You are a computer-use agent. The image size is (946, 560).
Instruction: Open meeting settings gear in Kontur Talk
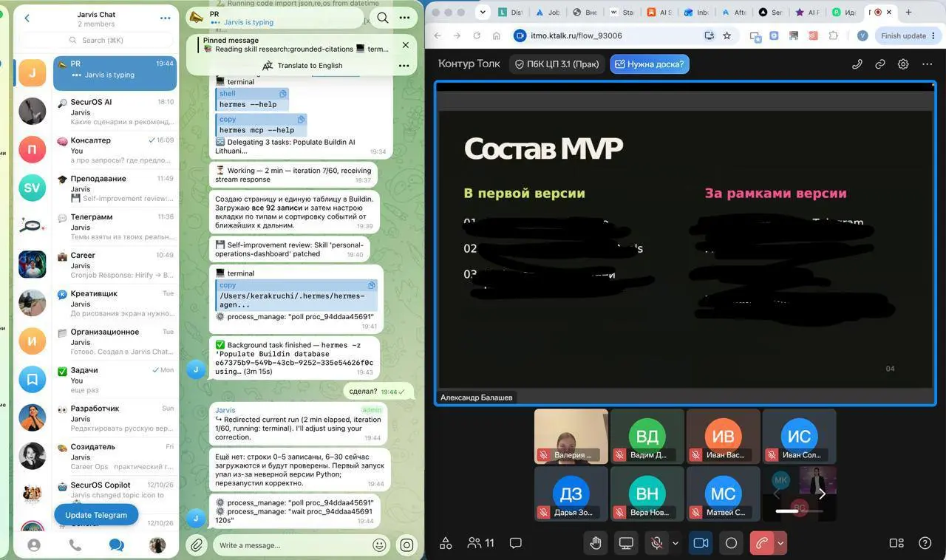pos(903,64)
